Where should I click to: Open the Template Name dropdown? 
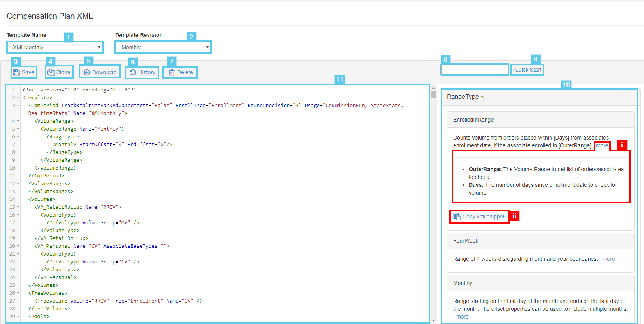pos(55,47)
